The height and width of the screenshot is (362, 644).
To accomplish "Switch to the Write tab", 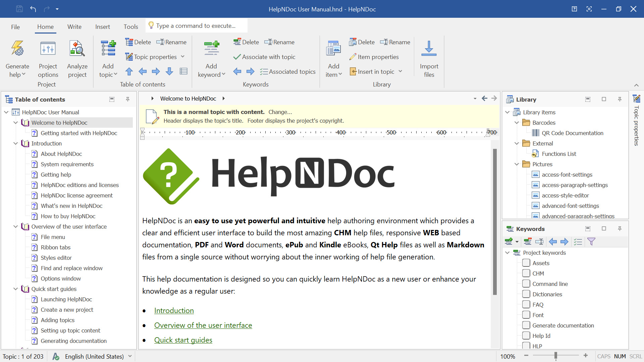I will [x=74, y=27].
